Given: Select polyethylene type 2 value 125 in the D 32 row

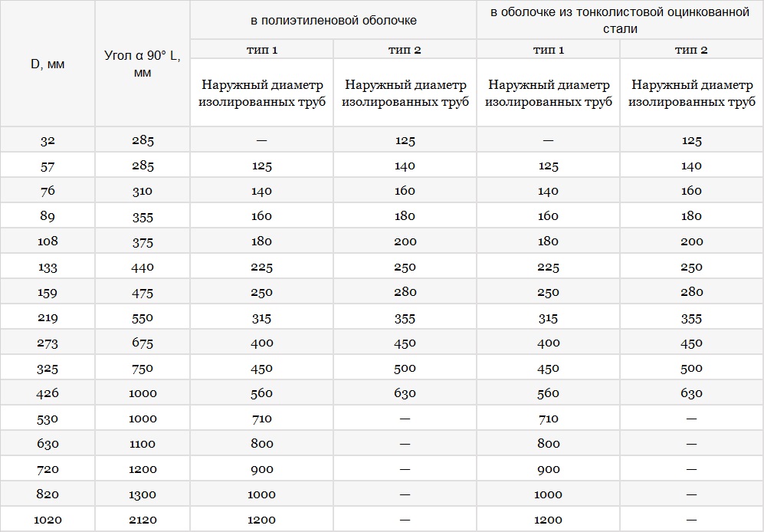Looking at the screenshot, I should [x=405, y=140].
